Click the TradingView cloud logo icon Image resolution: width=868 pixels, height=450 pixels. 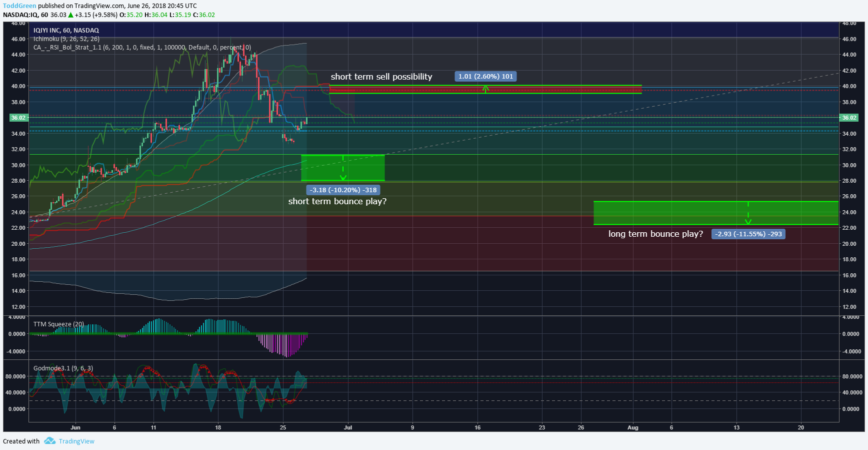(x=49, y=441)
